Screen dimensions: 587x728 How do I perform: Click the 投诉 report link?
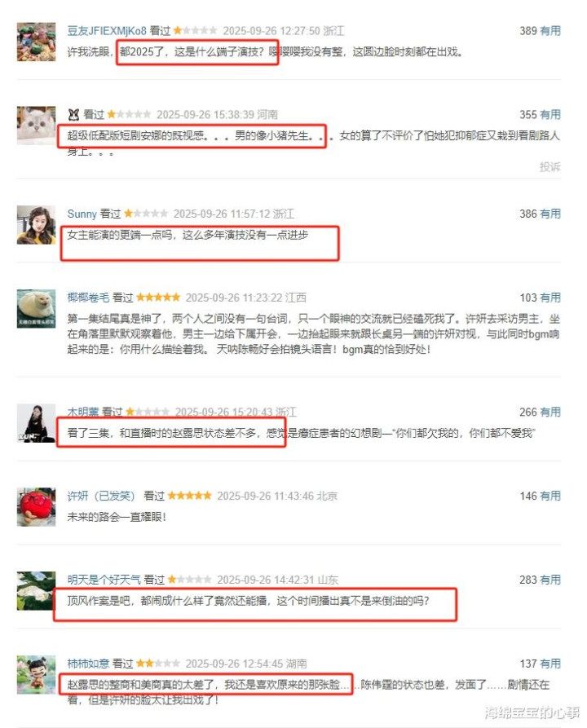[550, 166]
